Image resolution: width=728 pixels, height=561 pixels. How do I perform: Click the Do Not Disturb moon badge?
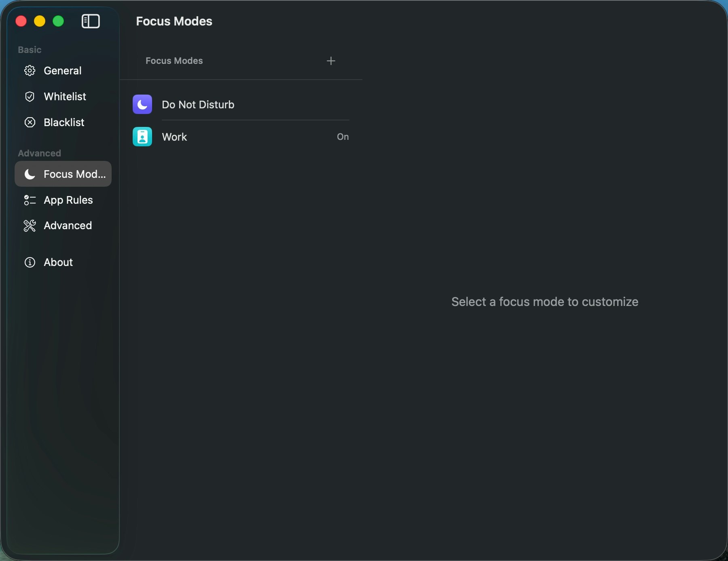click(x=142, y=104)
